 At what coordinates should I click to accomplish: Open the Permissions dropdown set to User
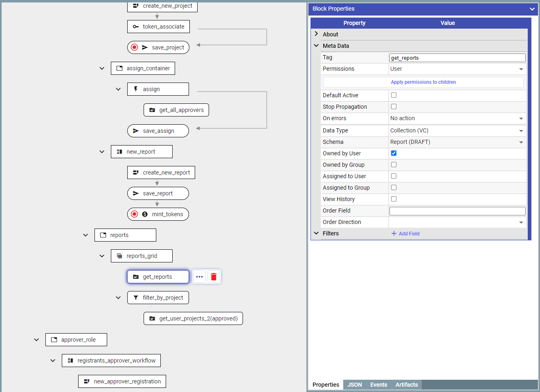(x=457, y=69)
